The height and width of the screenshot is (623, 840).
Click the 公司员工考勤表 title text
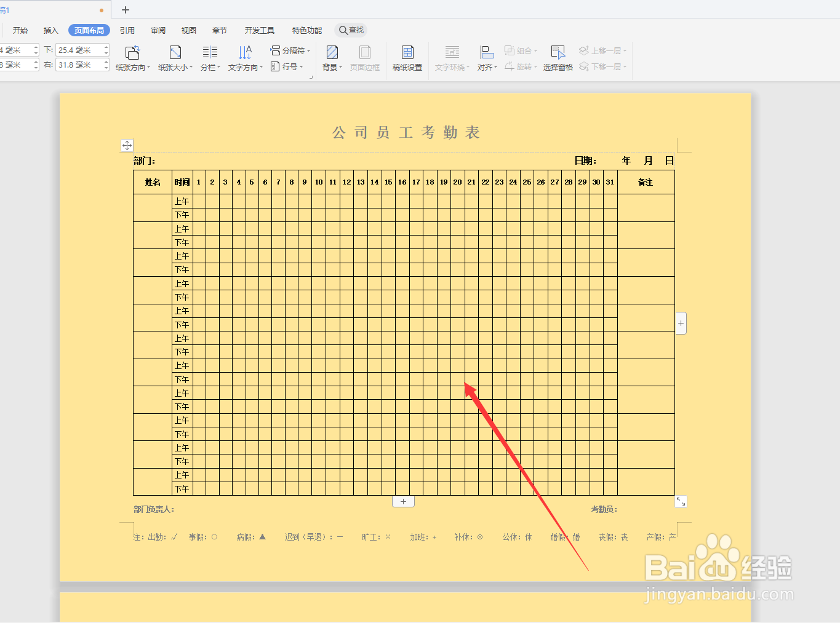tap(406, 132)
